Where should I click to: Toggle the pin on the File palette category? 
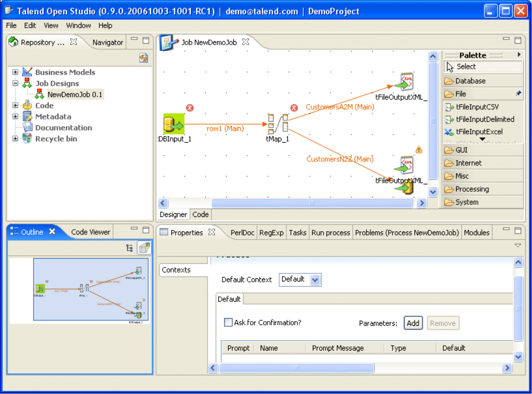pyautogui.click(x=519, y=94)
